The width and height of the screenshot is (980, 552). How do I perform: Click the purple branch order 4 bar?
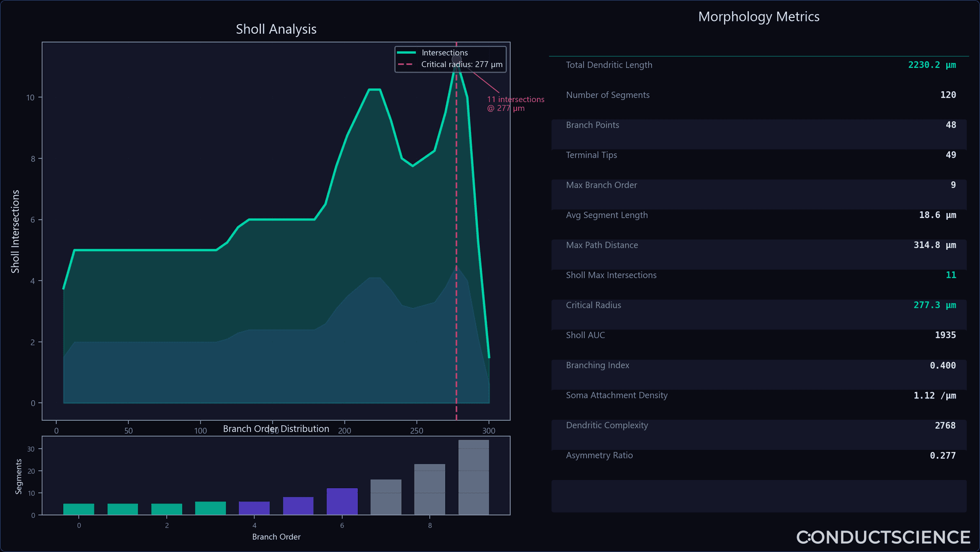[x=254, y=508]
